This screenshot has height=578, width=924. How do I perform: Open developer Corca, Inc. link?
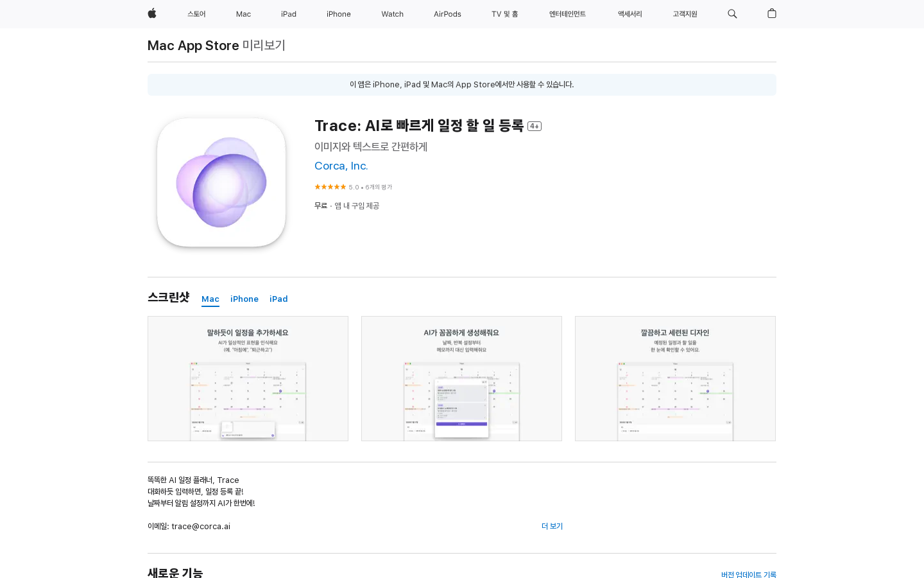click(x=341, y=166)
